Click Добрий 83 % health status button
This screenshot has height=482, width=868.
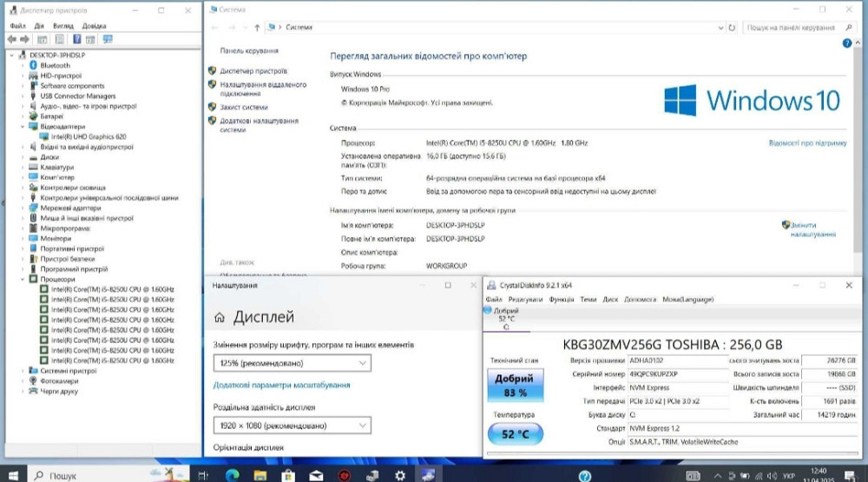[516, 385]
